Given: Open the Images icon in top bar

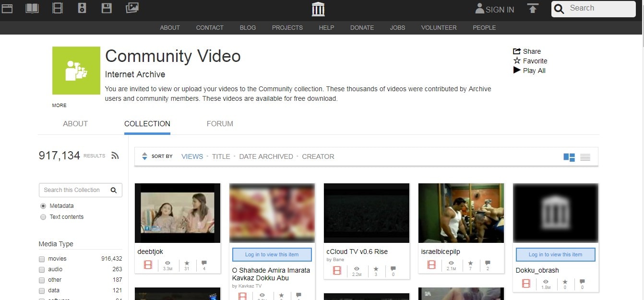Looking at the screenshot, I should click(x=132, y=8).
